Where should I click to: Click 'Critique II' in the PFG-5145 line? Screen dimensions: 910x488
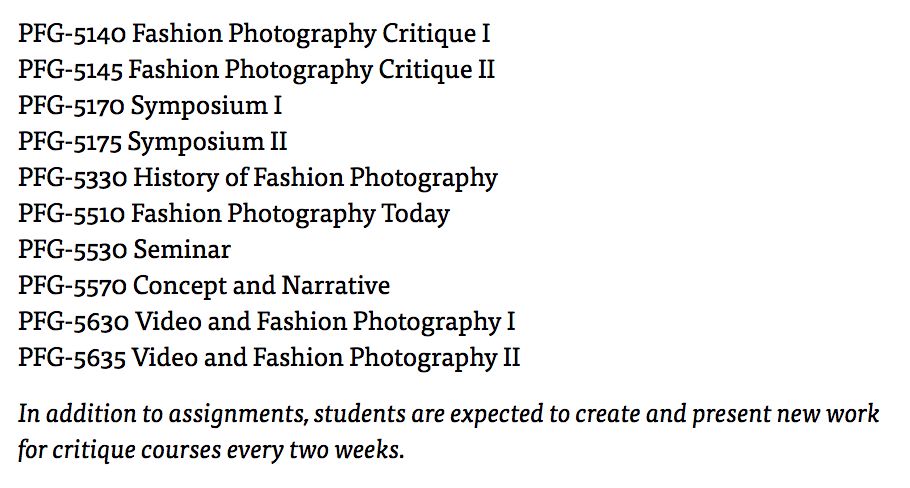[436, 70]
